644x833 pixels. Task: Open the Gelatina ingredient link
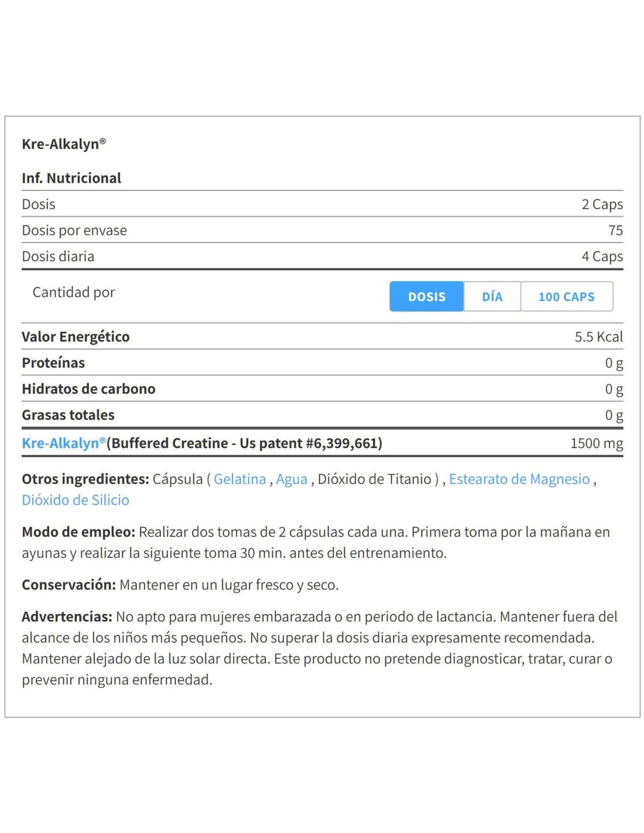coord(239,479)
